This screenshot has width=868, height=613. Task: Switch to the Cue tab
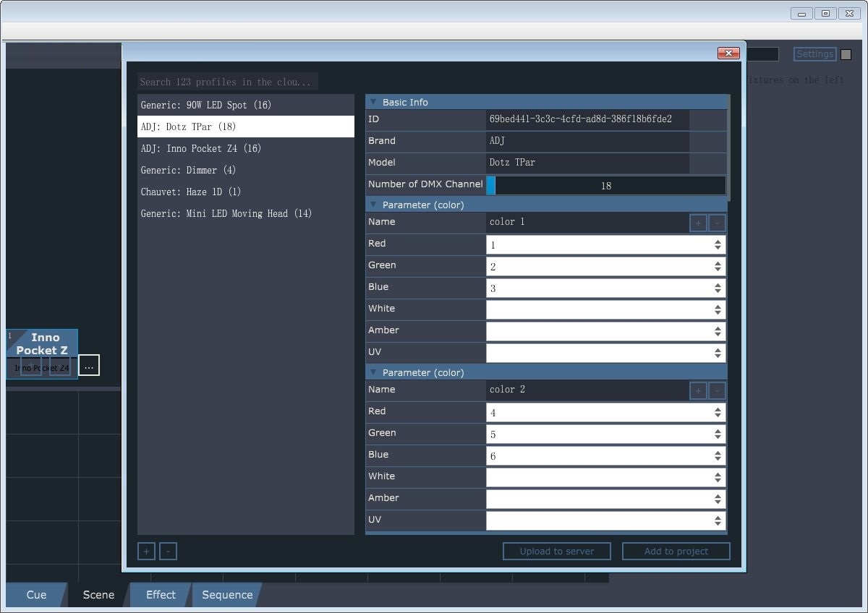click(36, 595)
